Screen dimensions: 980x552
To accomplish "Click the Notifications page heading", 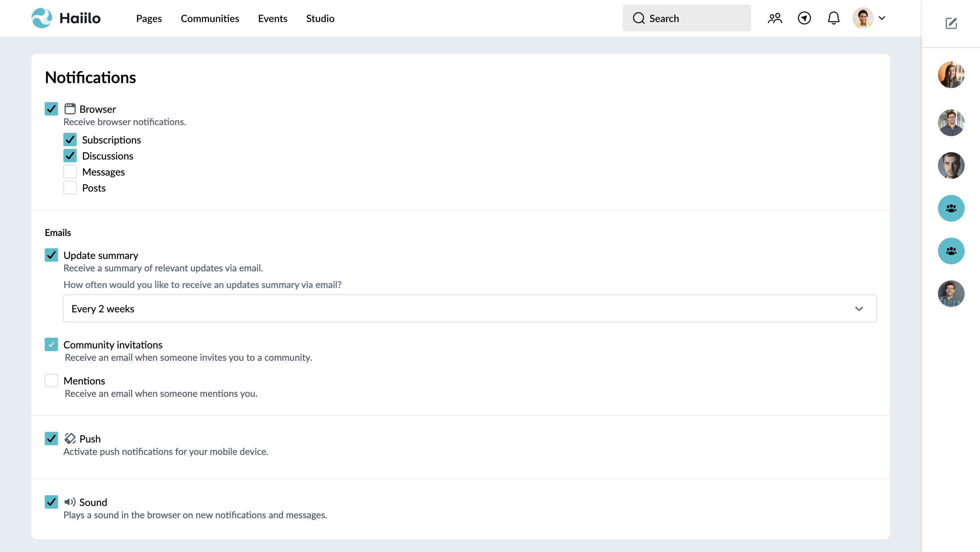I will (90, 77).
